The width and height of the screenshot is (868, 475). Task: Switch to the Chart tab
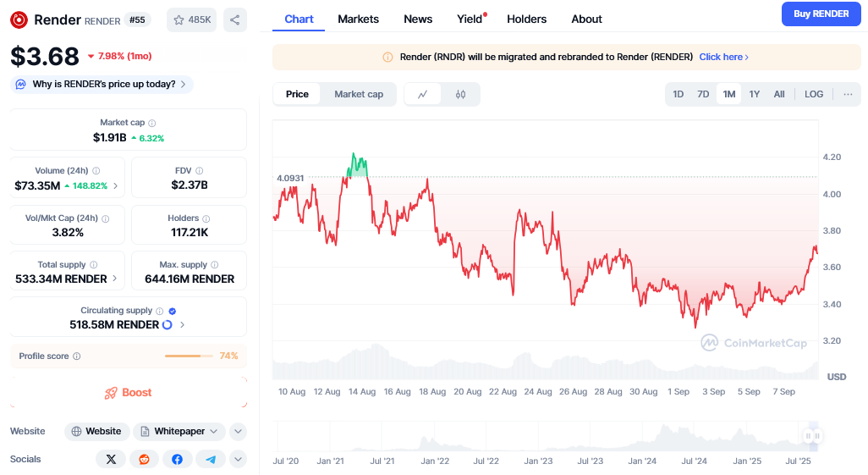pyautogui.click(x=299, y=19)
